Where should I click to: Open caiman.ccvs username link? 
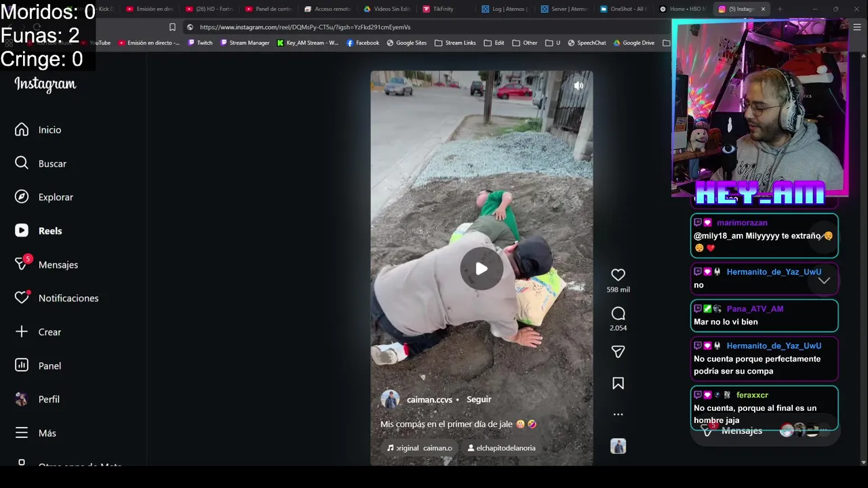click(x=429, y=400)
